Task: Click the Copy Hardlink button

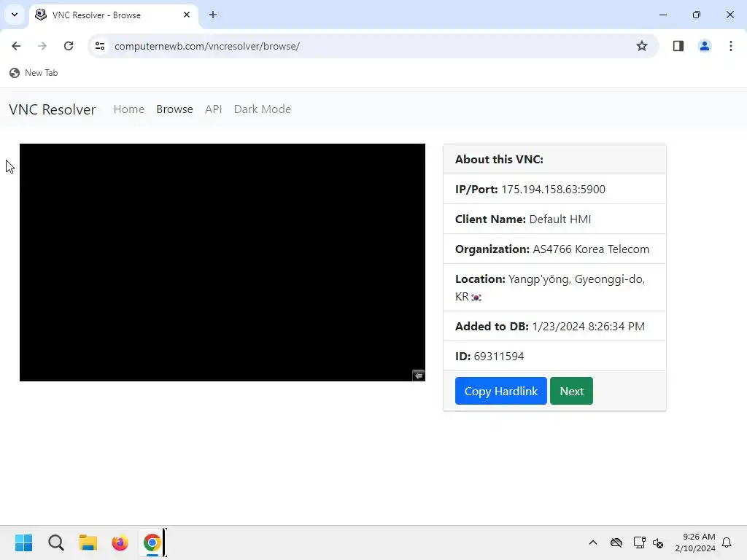Action: [500, 391]
